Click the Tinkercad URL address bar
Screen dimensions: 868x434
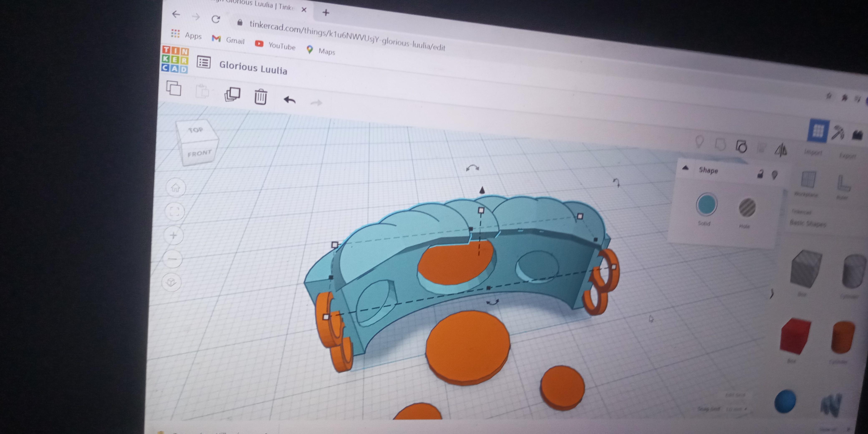tap(347, 36)
